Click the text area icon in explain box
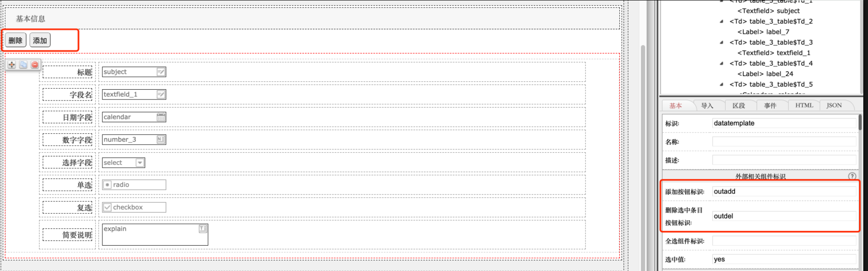Image resolution: width=868 pixels, height=271 pixels. 203,229
